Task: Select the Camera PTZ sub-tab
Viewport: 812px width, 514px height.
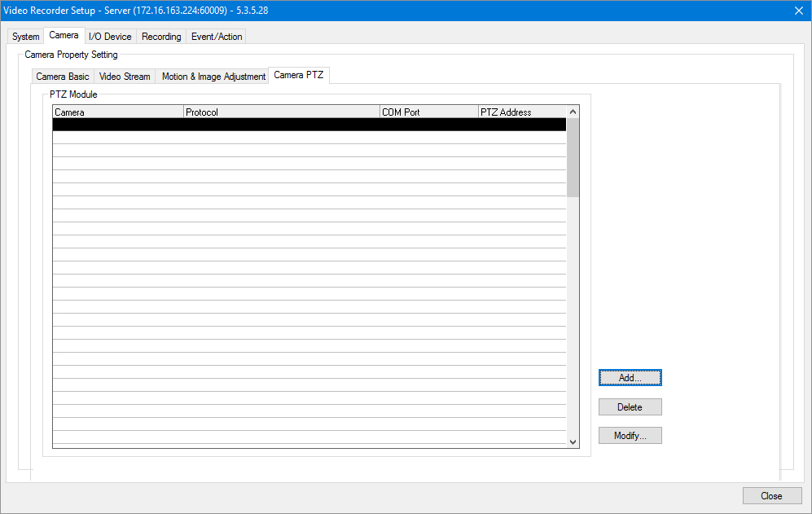Action: tap(298, 76)
